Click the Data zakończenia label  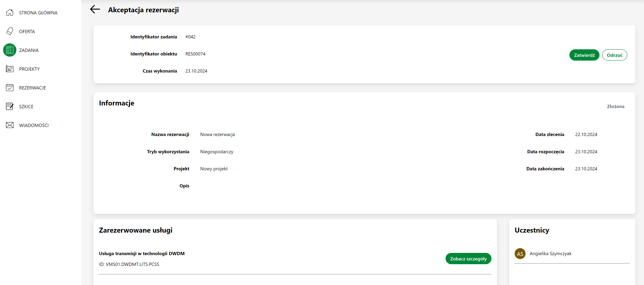pos(545,169)
